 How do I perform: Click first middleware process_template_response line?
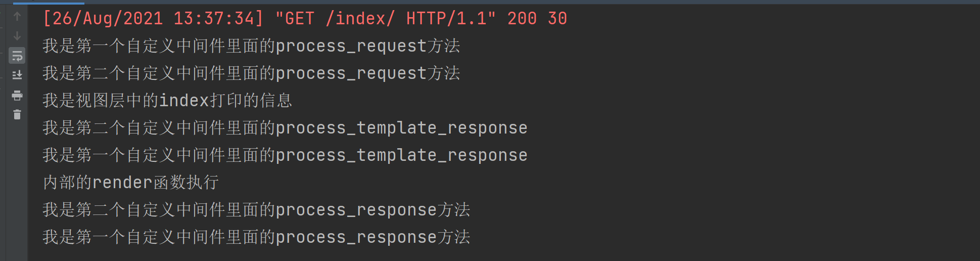[x=285, y=155]
